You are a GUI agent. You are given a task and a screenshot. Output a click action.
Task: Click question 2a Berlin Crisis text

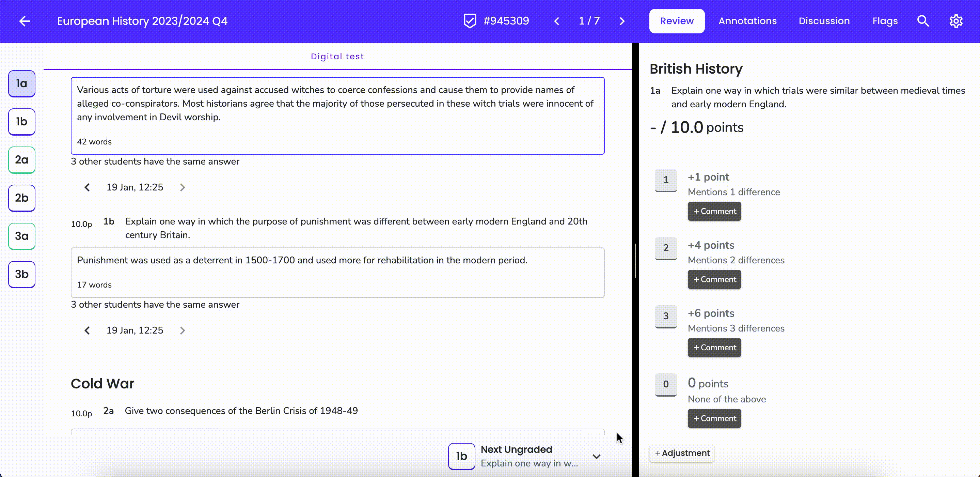click(241, 411)
